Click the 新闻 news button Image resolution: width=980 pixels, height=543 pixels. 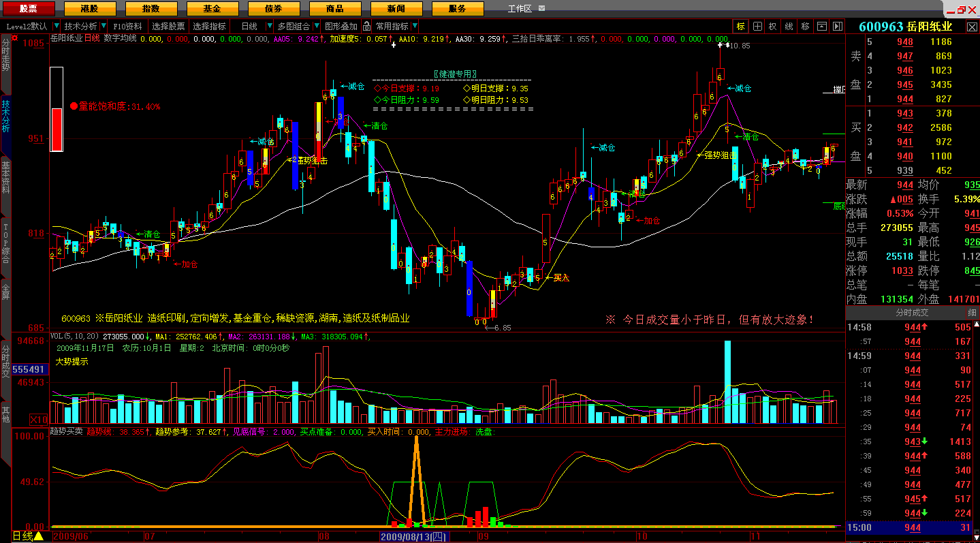(x=396, y=9)
